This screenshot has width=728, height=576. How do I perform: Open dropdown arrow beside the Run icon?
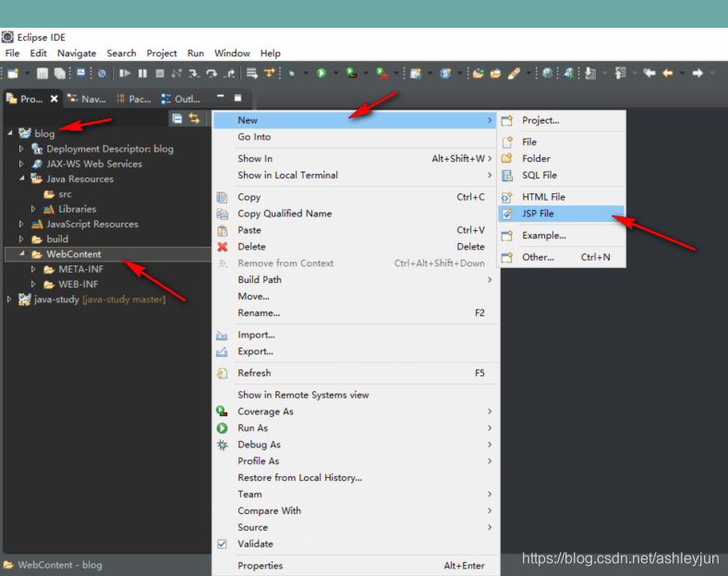(335, 73)
